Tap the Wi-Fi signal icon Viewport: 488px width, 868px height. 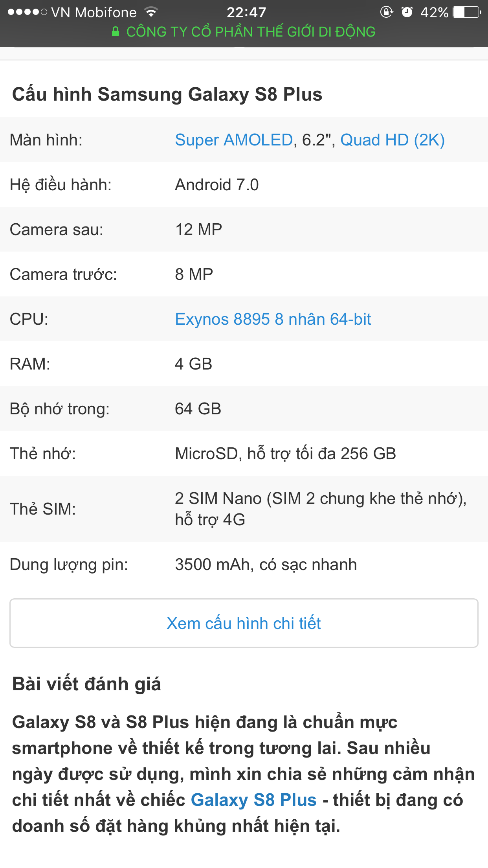coord(151,12)
